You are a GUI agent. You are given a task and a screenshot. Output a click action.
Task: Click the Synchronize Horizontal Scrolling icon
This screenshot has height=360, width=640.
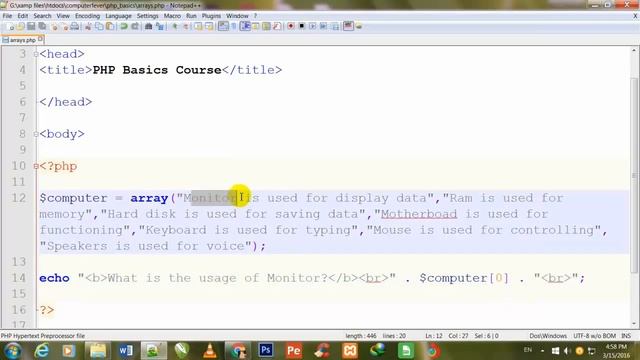tap(209, 27)
